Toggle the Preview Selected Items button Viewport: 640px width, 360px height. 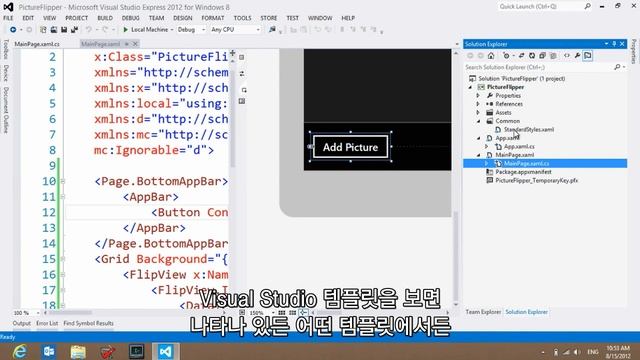(588, 56)
